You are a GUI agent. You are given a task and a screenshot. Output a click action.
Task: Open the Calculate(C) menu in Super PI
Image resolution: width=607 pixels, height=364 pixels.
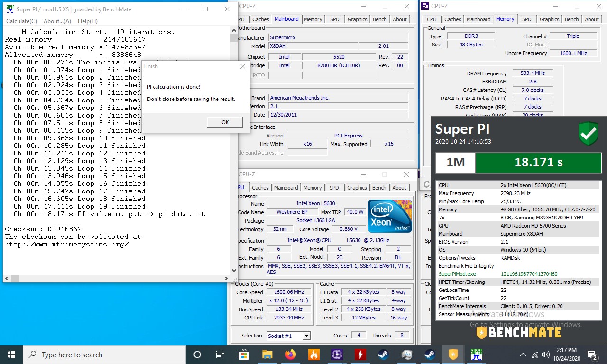pos(21,21)
